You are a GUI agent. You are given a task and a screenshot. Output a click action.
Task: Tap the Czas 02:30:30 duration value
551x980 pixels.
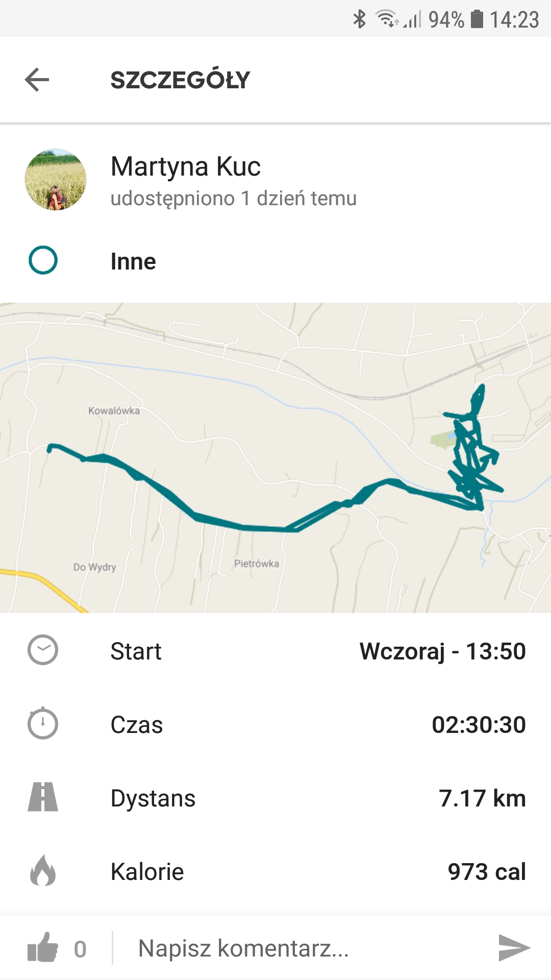pos(479,725)
